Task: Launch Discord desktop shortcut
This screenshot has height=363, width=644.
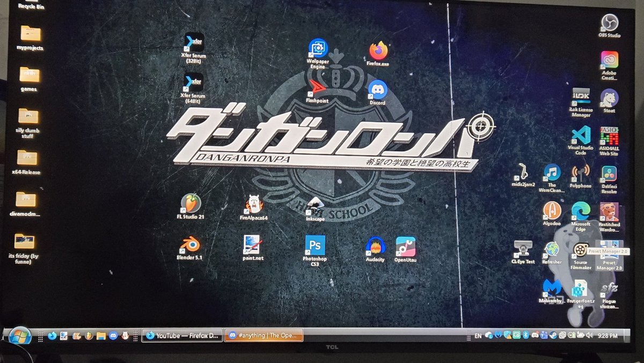Action: pos(377,92)
